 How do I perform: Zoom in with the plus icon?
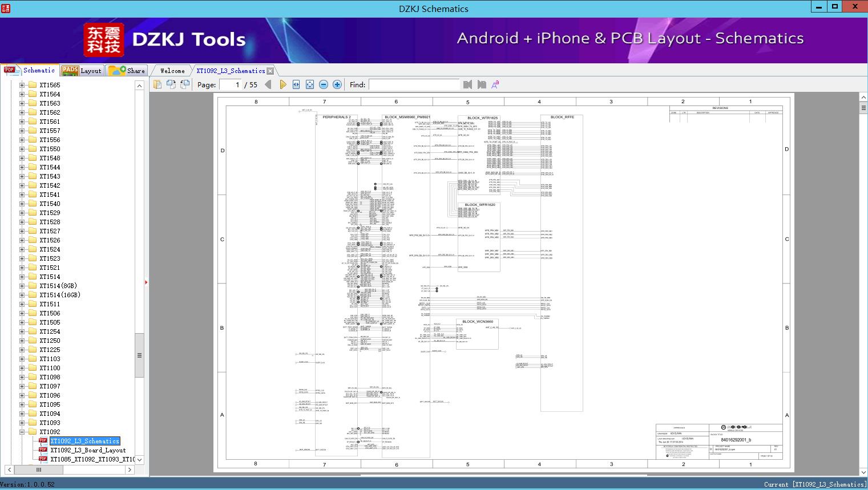[x=337, y=84]
